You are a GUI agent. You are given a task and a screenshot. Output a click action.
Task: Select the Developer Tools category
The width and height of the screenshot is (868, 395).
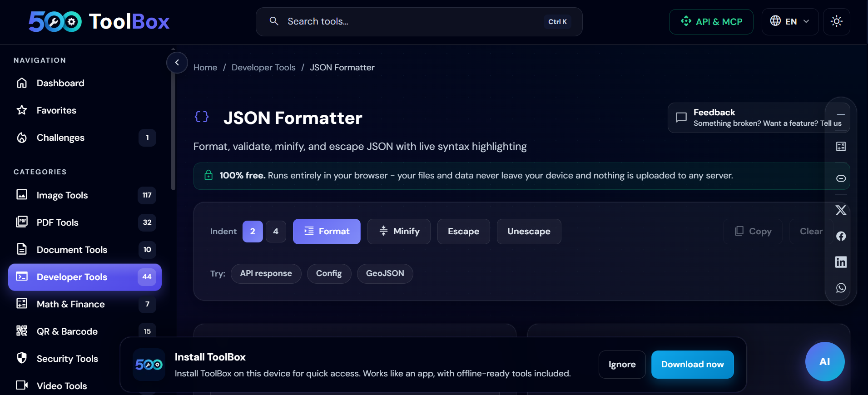click(85, 277)
